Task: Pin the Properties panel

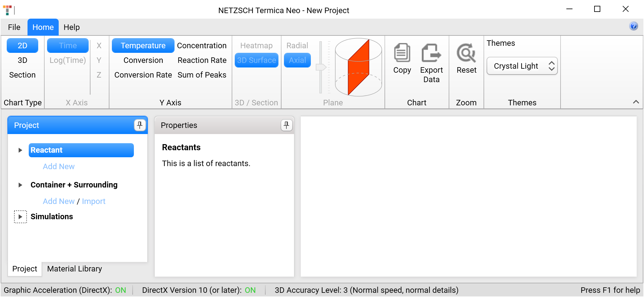Action: 286,125
